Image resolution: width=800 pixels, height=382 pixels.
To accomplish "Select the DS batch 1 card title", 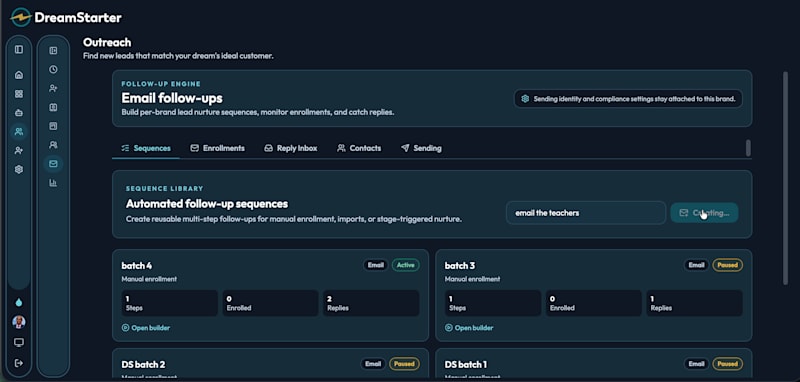I will pyautogui.click(x=466, y=364).
